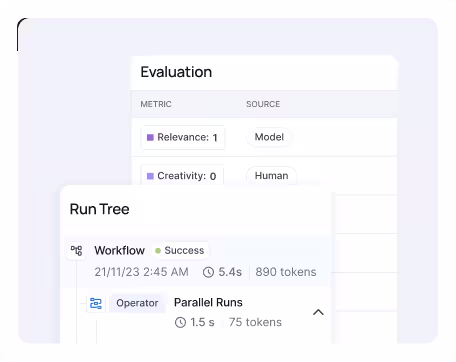Sort by the METRIC column header

point(156,104)
